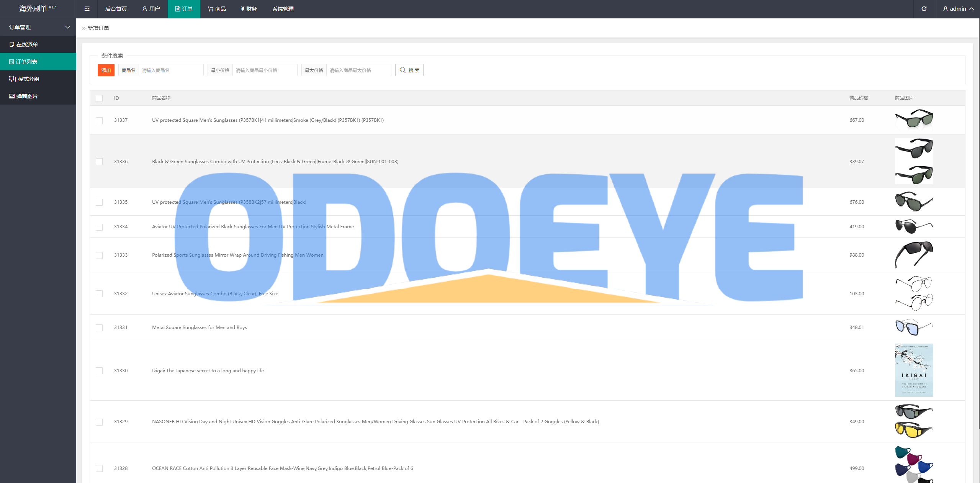Check the row 31336 checkbox
This screenshot has width=980, height=483.
pyautogui.click(x=99, y=162)
